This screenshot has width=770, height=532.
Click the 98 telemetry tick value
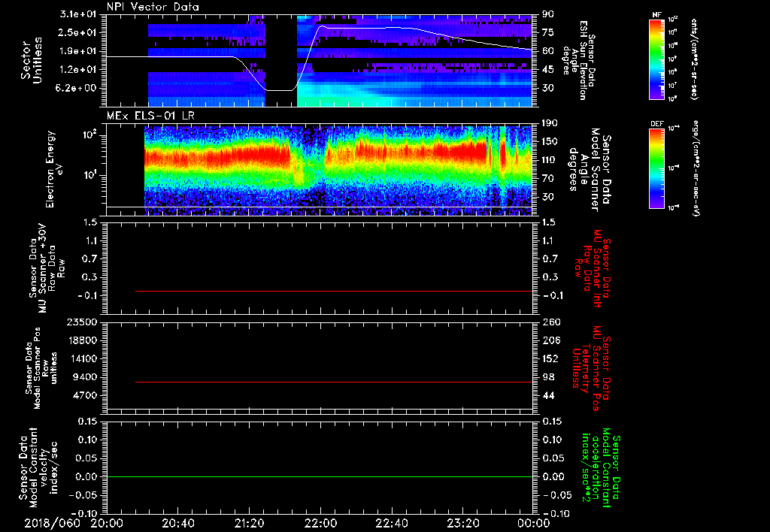[548, 377]
